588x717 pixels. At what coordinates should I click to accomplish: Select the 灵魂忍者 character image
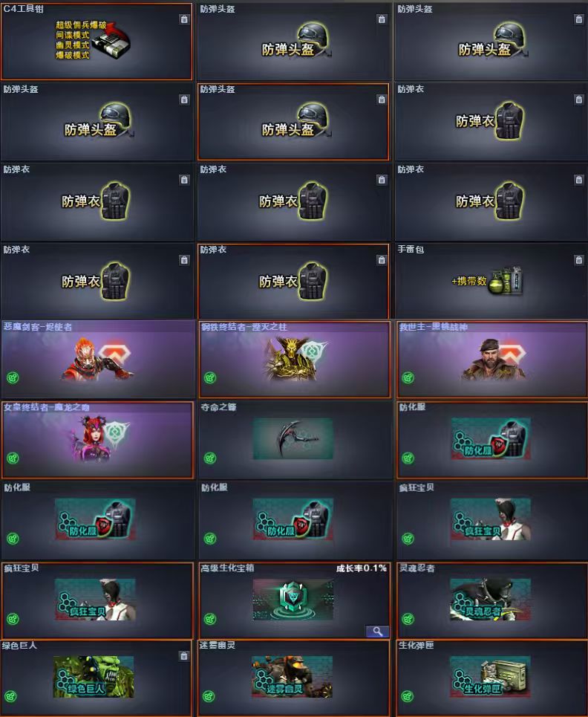click(x=491, y=600)
